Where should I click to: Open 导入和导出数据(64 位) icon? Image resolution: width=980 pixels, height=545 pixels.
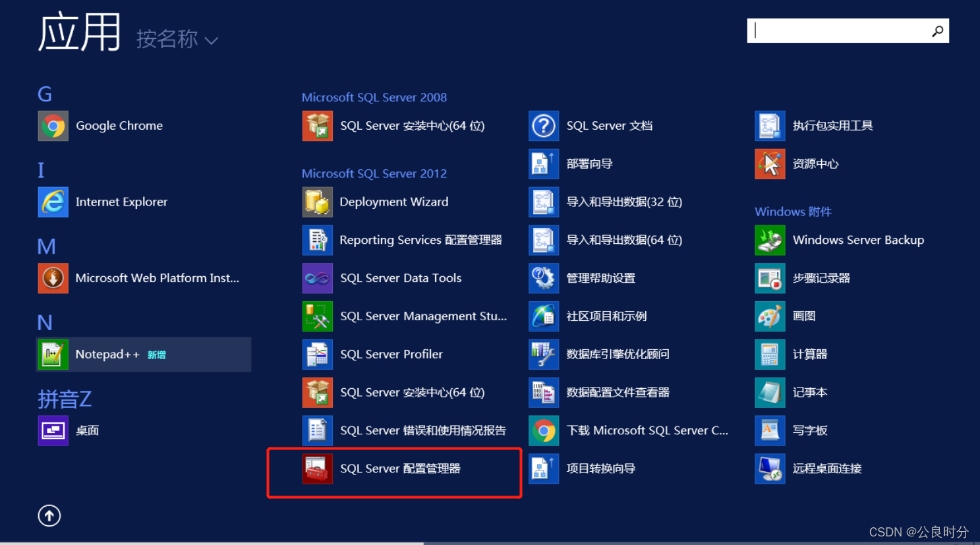click(544, 241)
